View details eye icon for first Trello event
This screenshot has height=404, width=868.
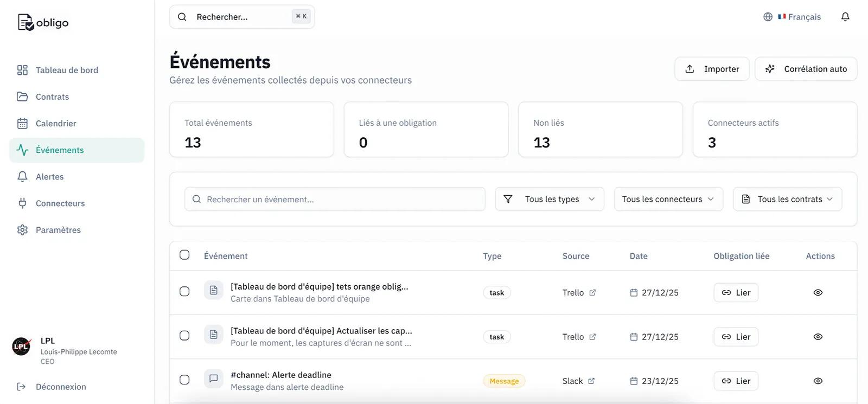click(x=818, y=293)
